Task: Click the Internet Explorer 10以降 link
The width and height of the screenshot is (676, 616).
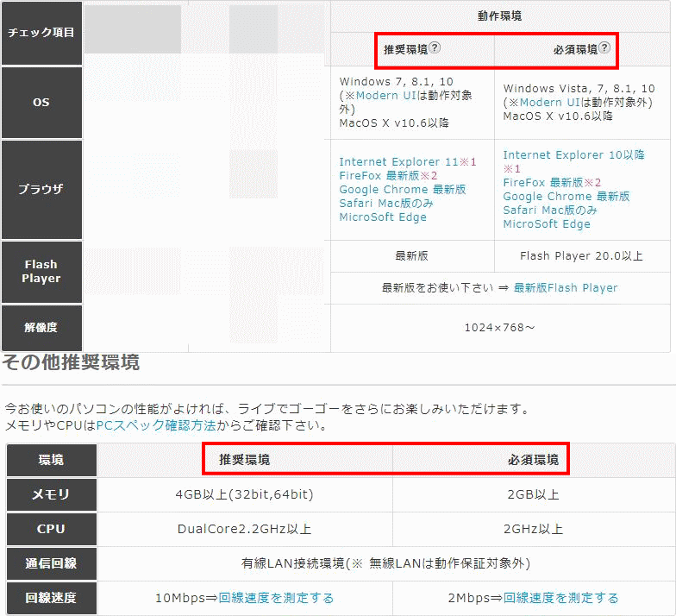Action: 573,155
